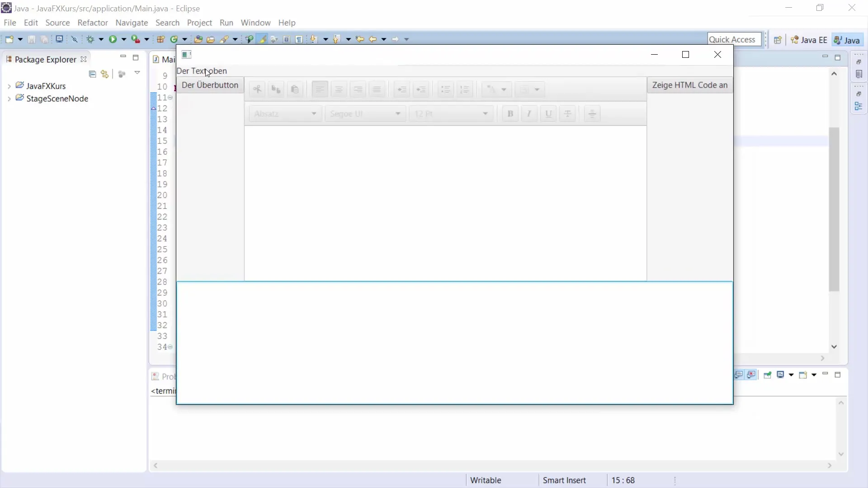Expand the JavaFXKurs project tree
The height and width of the screenshot is (488, 868).
[x=9, y=86]
